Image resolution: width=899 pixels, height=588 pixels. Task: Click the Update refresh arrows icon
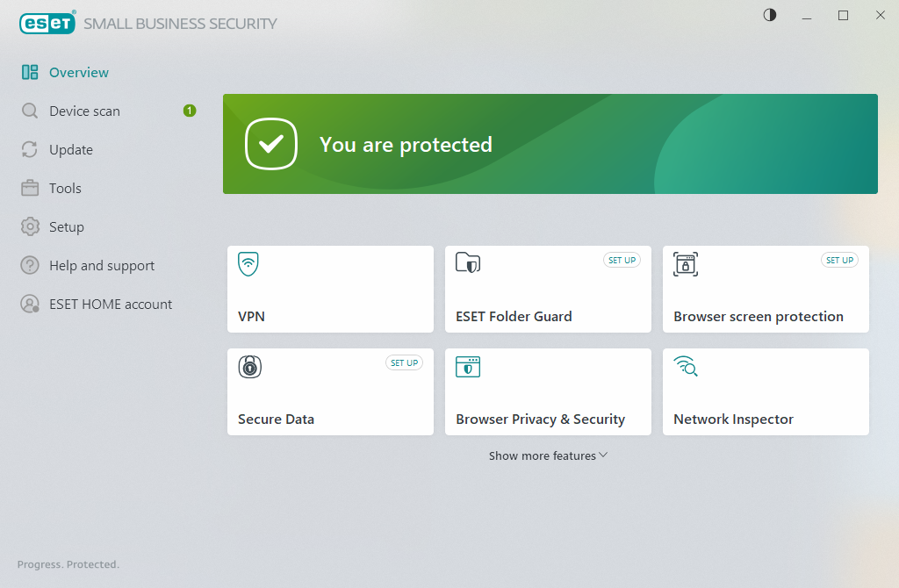click(30, 149)
